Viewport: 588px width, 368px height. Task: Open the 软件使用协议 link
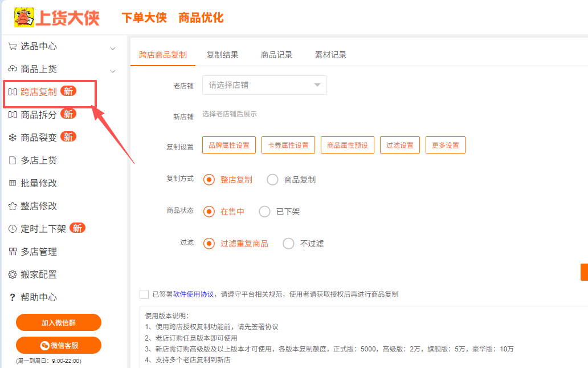click(x=194, y=294)
